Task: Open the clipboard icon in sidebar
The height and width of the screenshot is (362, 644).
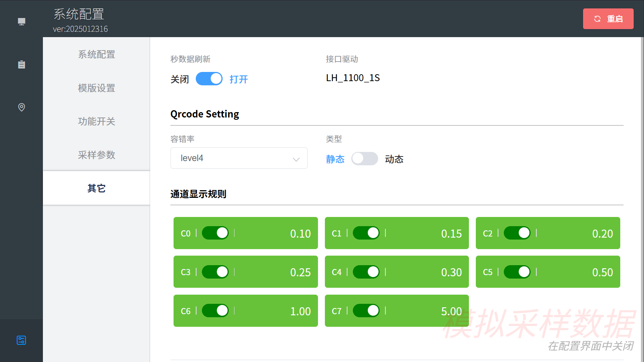Action: pos(21,65)
